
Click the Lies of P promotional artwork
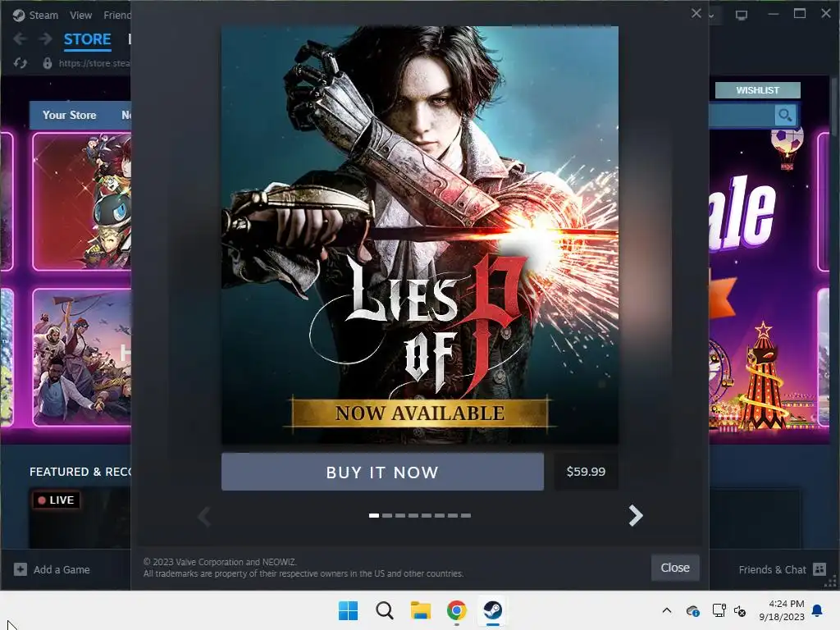coord(420,235)
